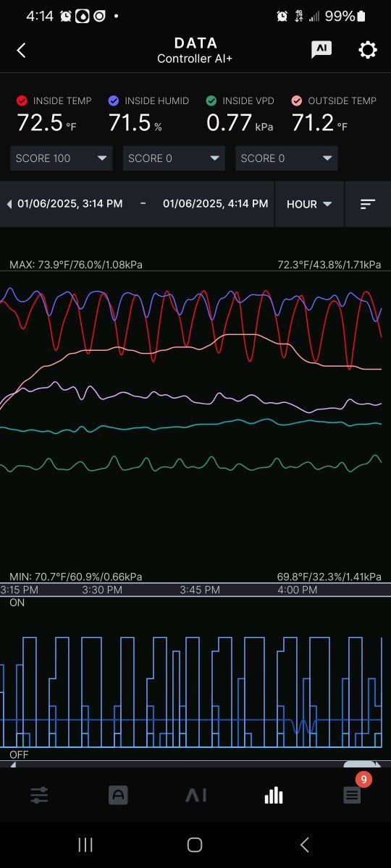This screenshot has width=391, height=868.
Task: Open the SCORE 0 dropdown under Inside VPD
Action: tap(287, 158)
